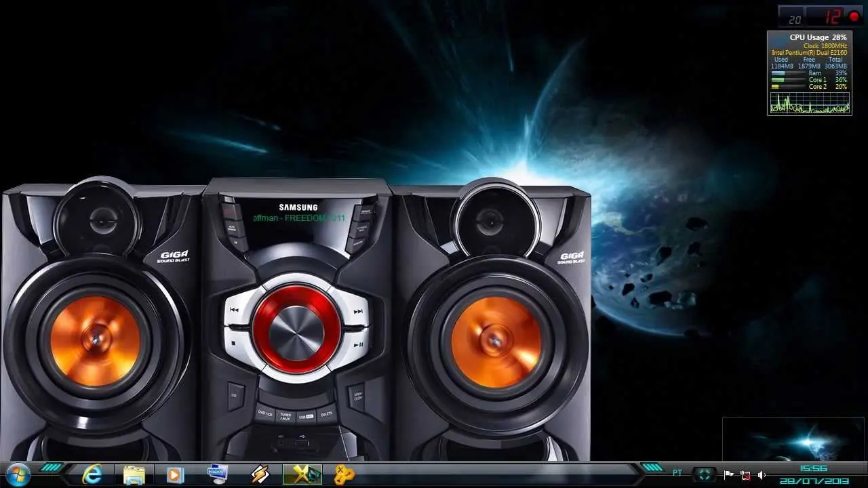This screenshot has height=488, width=868.
Task: Click the TUNER/AUX stereo button
Action: (x=285, y=416)
